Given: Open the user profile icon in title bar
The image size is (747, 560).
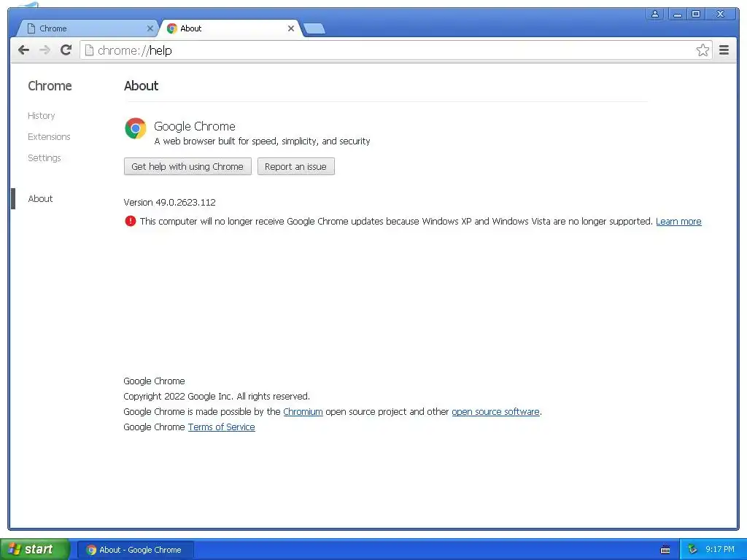Looking at the screenshot, I should coord(655,14).
